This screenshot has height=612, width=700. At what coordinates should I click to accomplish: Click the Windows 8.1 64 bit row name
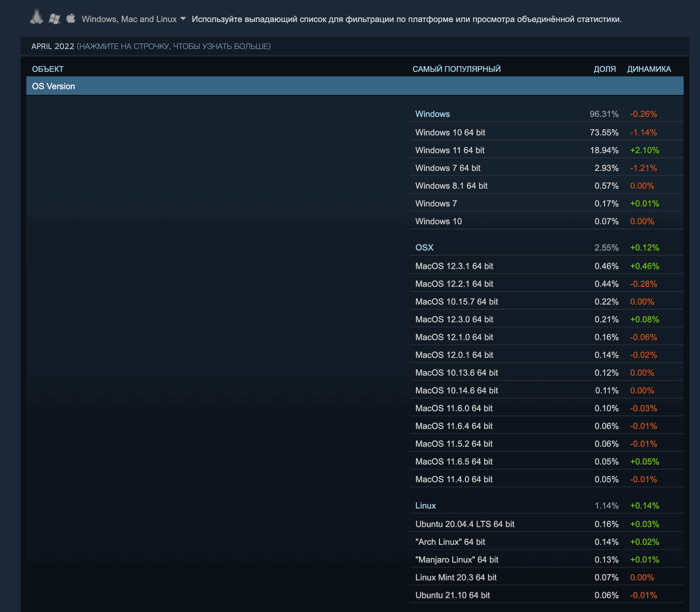point(451,186)
